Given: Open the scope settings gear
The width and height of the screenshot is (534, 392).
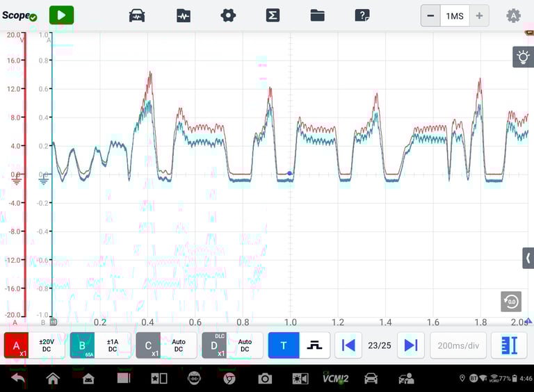Looking at the screenshot, I should tap(228, 15).
